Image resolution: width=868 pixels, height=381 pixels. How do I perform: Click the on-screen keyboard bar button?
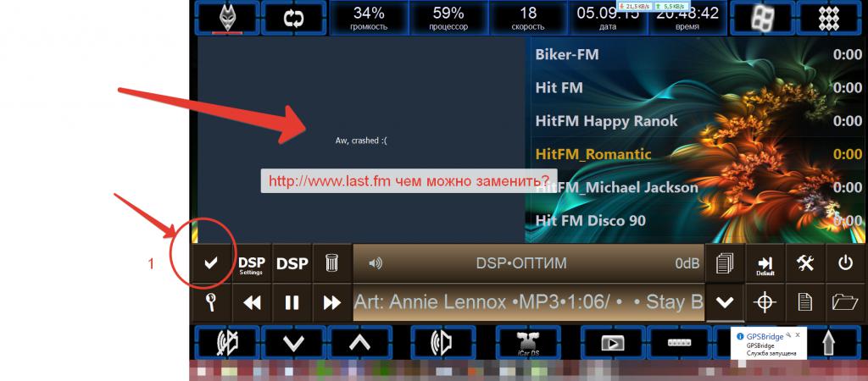(x=679, y=343)
